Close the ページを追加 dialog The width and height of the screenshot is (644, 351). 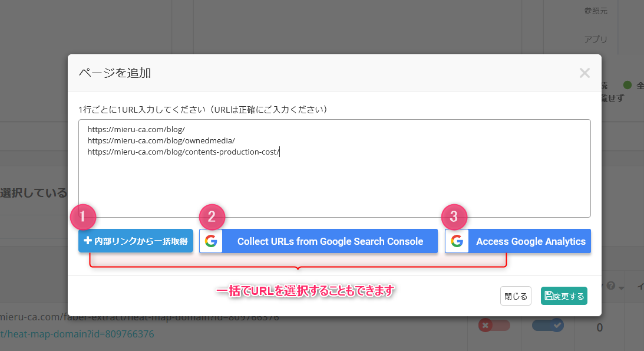(584, 73)
